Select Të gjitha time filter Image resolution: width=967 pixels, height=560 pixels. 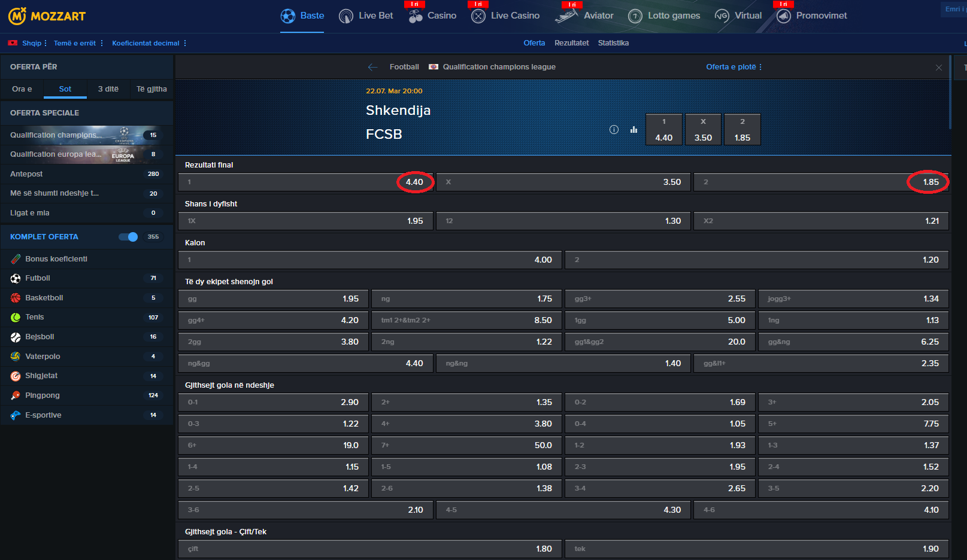[151, 89]
